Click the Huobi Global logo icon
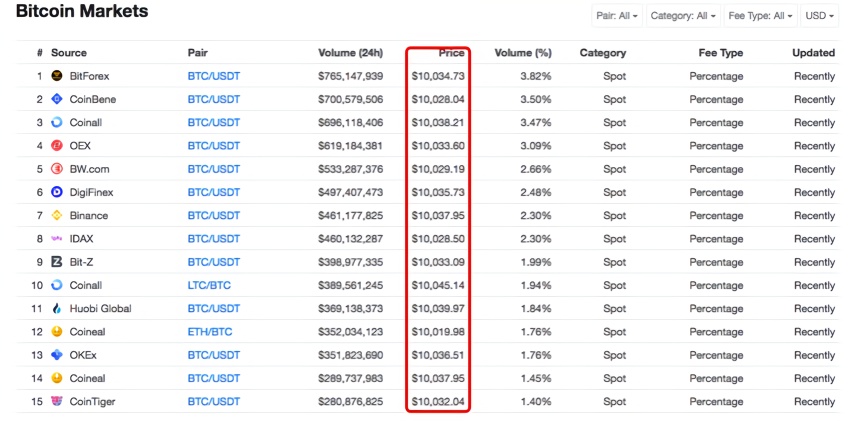This screenshot has height=421, width=849. pyautogui.click(x=57, y=309)
